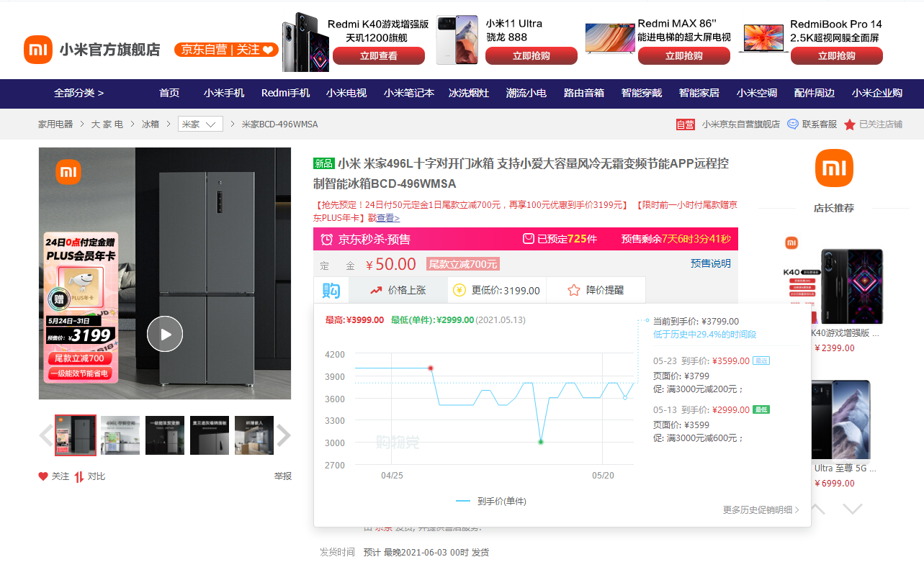This screenshot has width=924, height=562.
Task: Select the third dark product thumbnail
Action: tap(165, 435)
